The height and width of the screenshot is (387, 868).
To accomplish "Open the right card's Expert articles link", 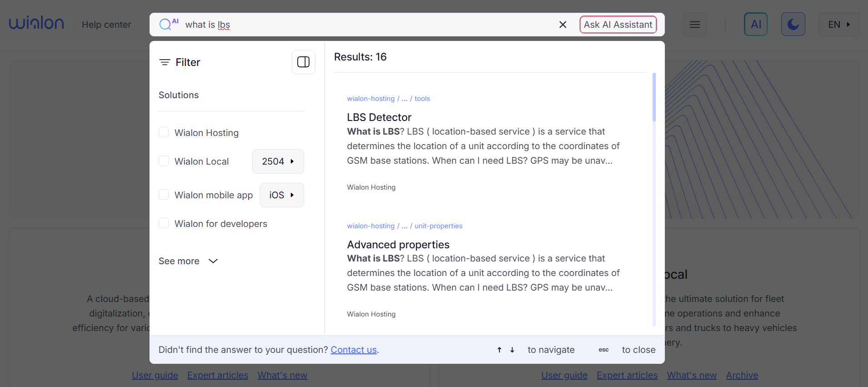I will point(627,375).
